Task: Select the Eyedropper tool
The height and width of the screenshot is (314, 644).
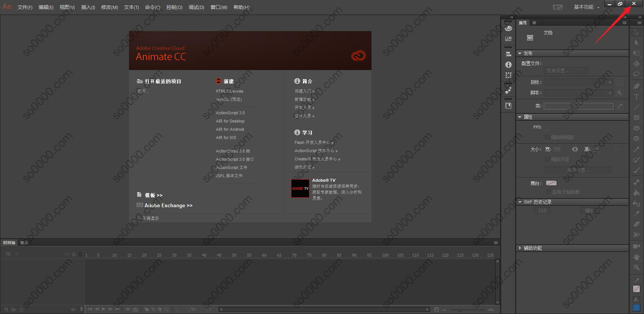Action: point(636,214)
